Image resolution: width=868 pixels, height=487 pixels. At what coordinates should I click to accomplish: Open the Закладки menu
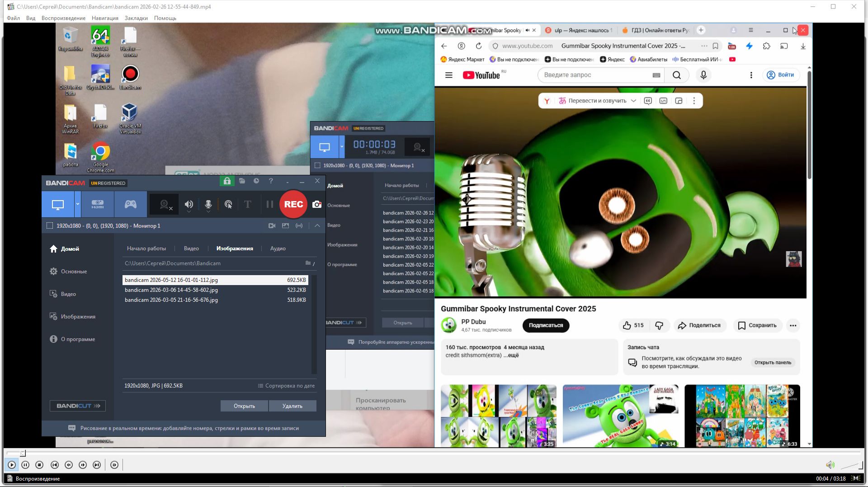[x=136, y=18]
